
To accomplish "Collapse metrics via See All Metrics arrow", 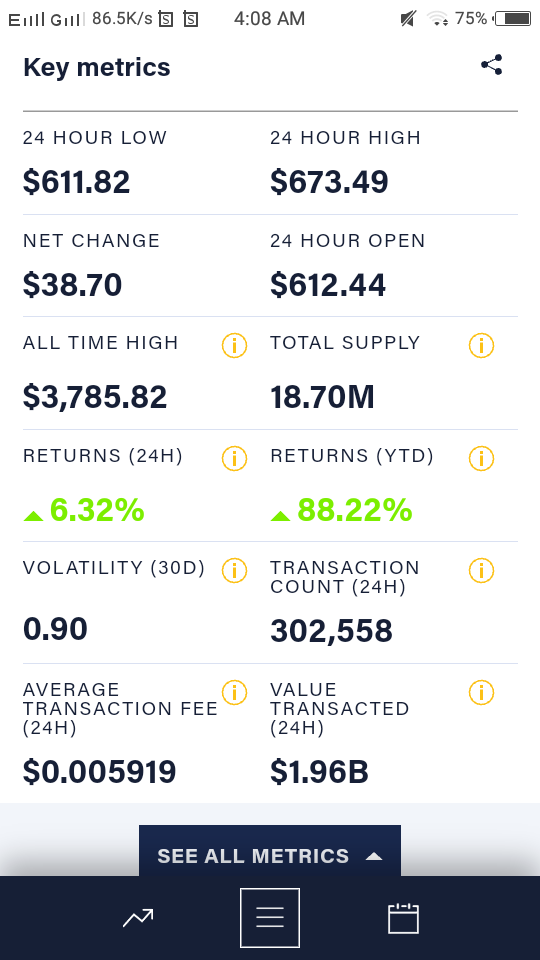I will click(374, 857).
